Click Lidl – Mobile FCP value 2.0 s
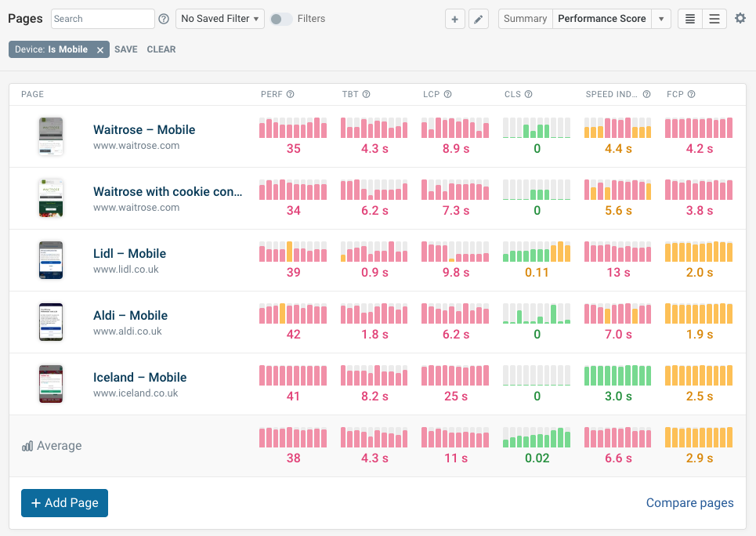Image resolution: width=756 pixels, height=536 pixels. [x=699, y=272]
